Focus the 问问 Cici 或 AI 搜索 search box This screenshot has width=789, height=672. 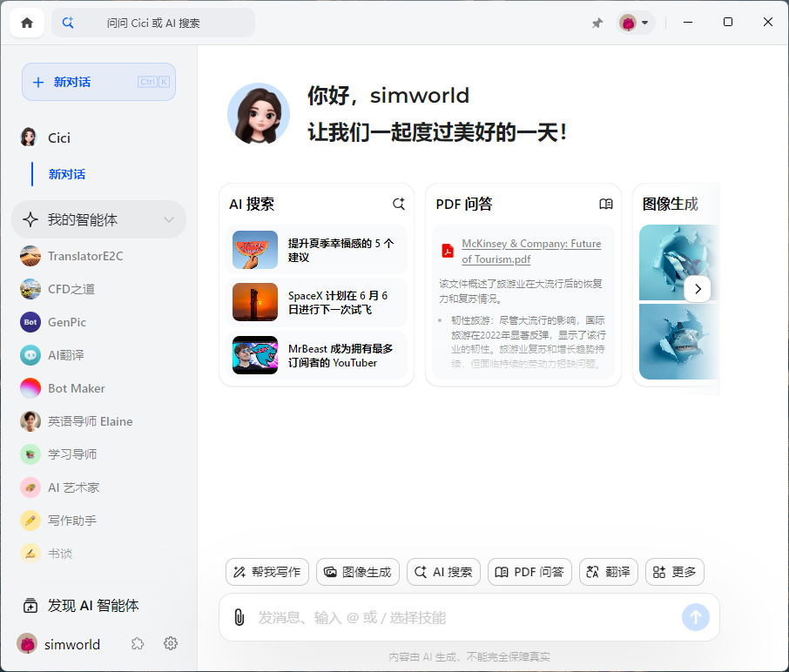(153, 23)
